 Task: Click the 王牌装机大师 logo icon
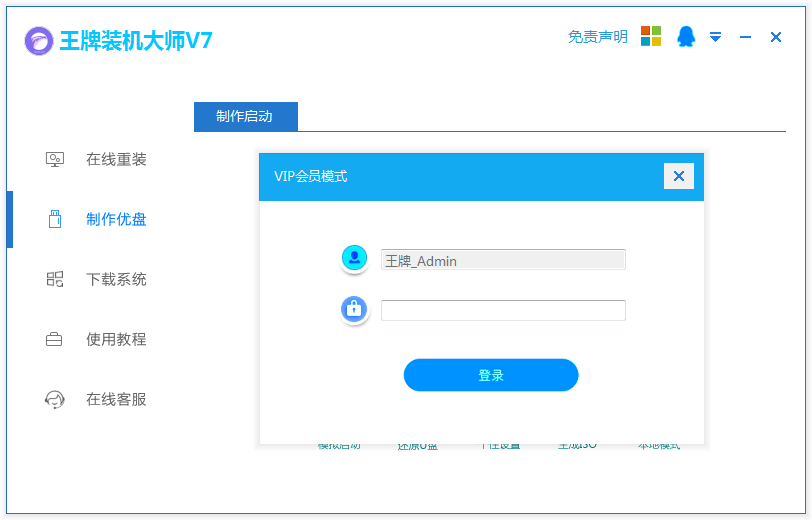[39, 41]
